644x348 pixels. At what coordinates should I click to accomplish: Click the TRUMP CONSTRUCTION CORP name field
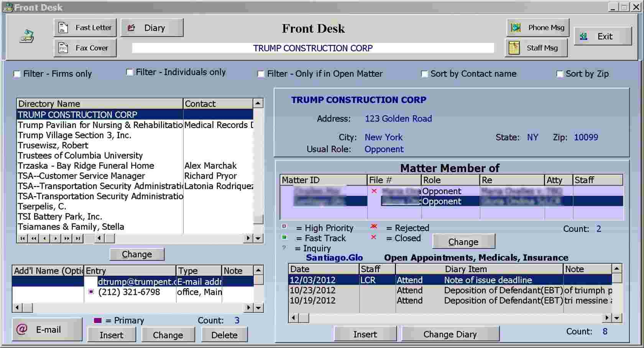(313, 48)
